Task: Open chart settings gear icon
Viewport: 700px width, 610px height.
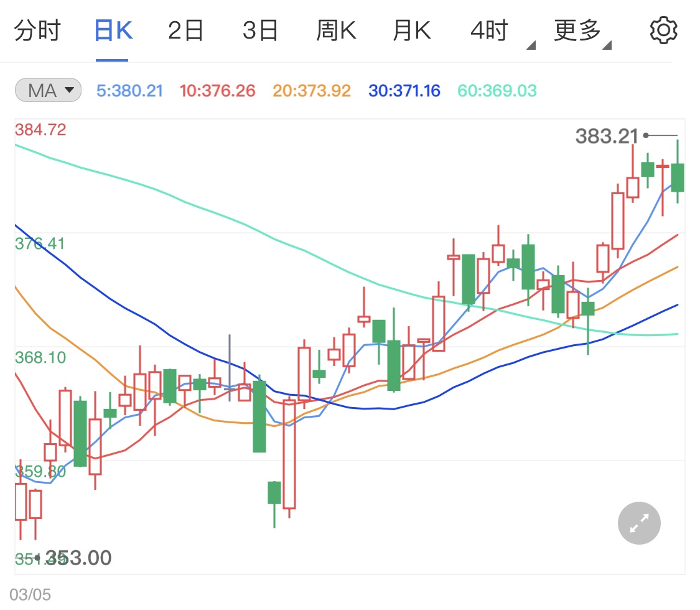Action: (x=663, y=30)
